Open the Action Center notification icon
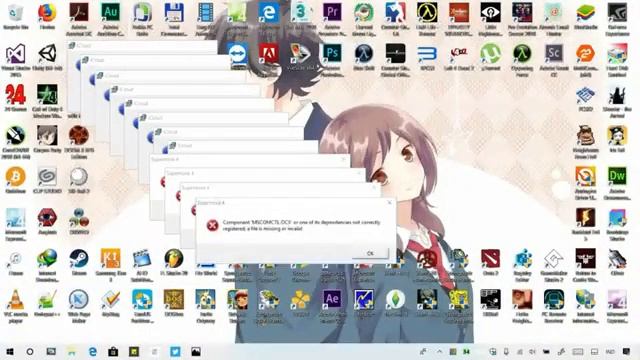The width and height of the screenshot is (640, 360). [x=626, y=351]
